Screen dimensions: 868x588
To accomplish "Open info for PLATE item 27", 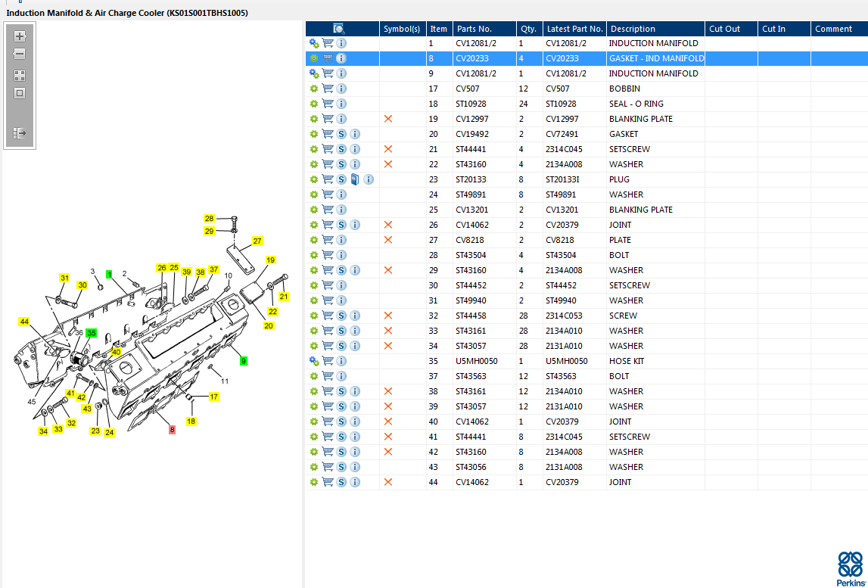I will point(341,240).
